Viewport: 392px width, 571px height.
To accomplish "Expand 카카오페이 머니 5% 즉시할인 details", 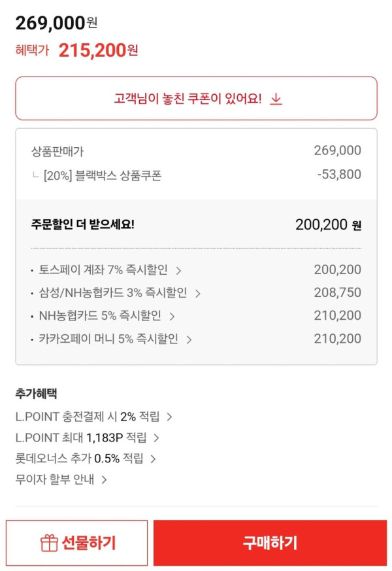I will (x=108, y=339).
